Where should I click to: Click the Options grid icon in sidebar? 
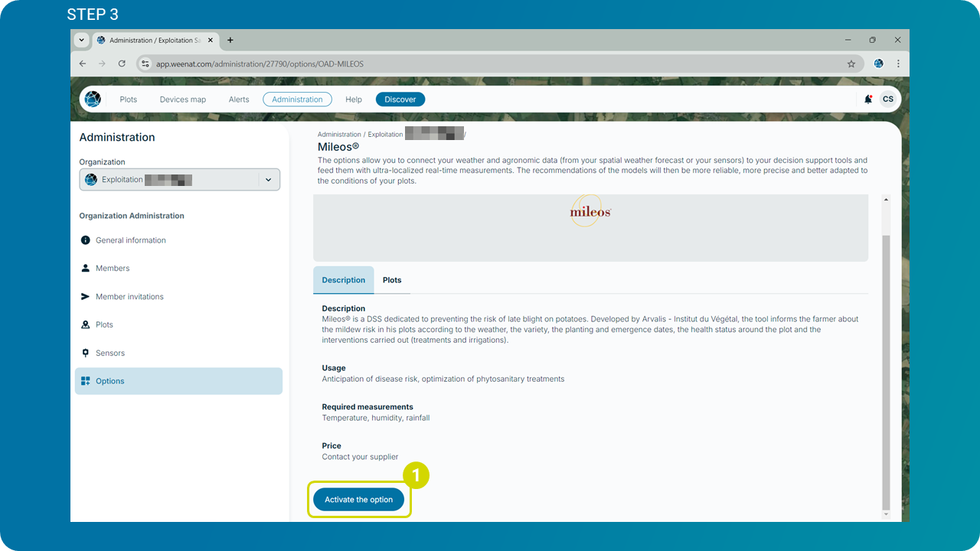tap(86, 381)
